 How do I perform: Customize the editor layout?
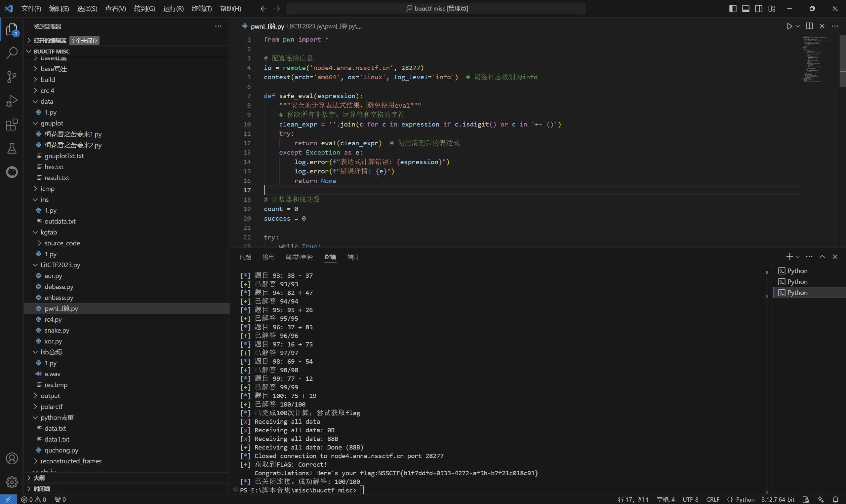pos(772,9)
